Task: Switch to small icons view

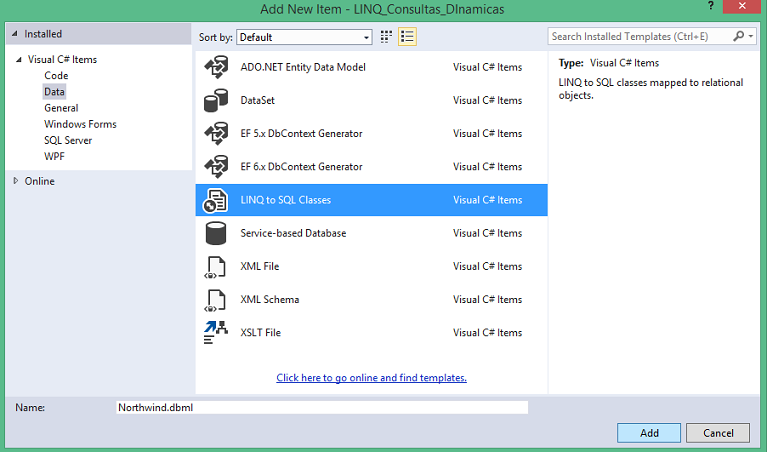Action: (x=386, y=37)
